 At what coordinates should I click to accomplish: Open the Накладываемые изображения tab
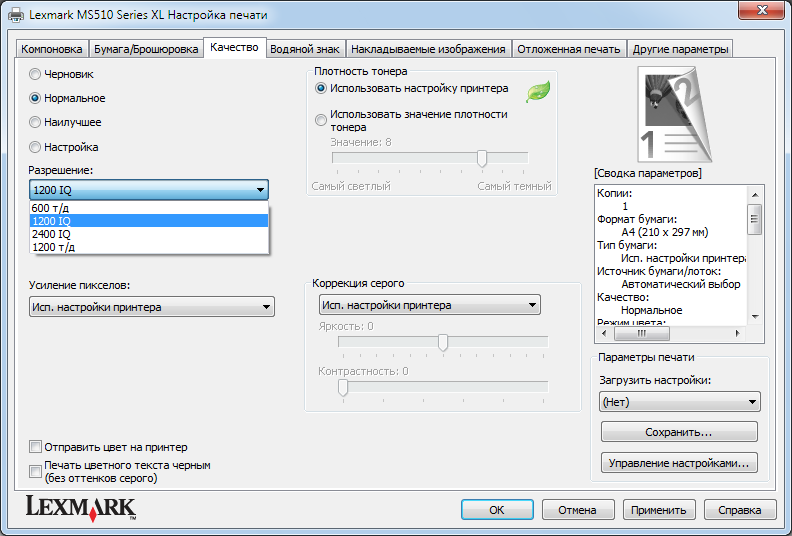click(x=428, y=50)
